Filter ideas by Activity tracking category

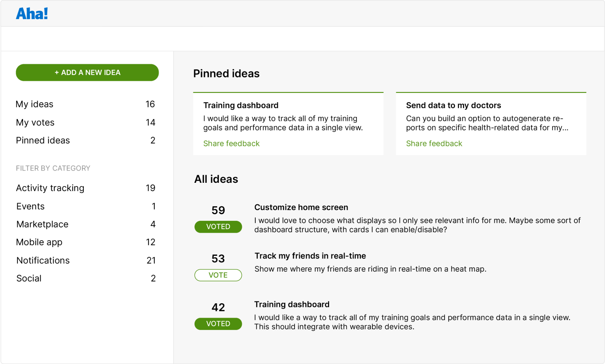[x=50, y=188]
